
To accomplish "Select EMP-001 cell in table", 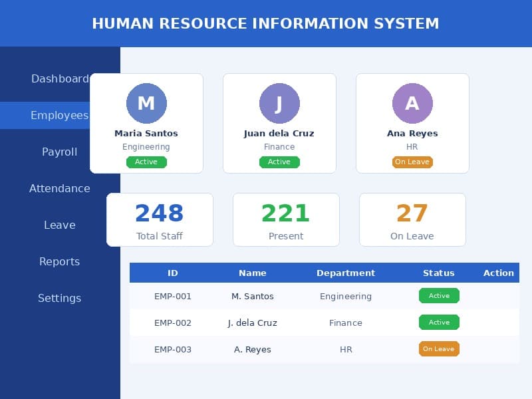I will coord(173,296).
